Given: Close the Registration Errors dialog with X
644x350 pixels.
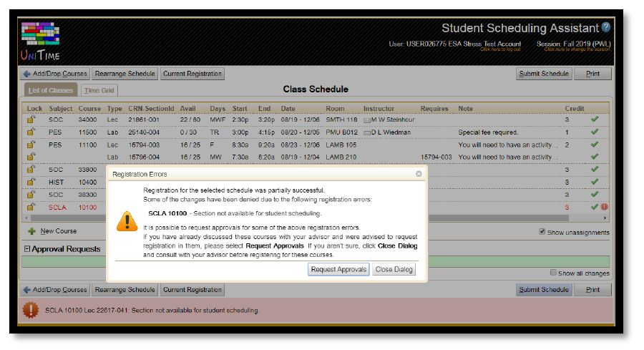Looking at the screenshot, I should click(x=419, y=174).
